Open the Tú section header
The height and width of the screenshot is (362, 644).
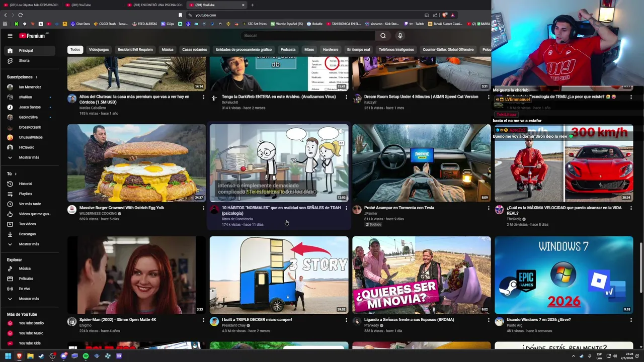click(x=12, y=173)
